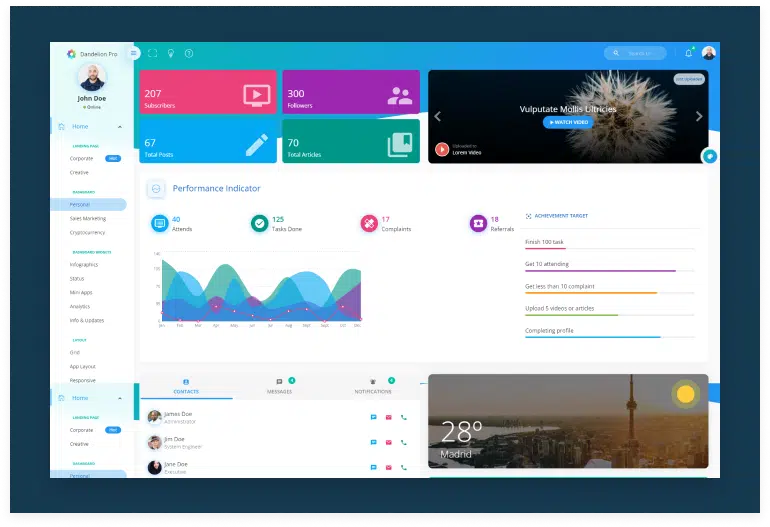Send email to Jane Doe

pyautogui.click(x=388, y=467)
